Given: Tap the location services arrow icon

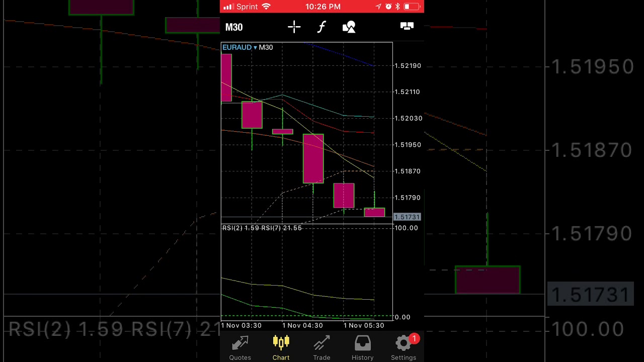Looking at the screenshot, I should (x=378, y=7).
